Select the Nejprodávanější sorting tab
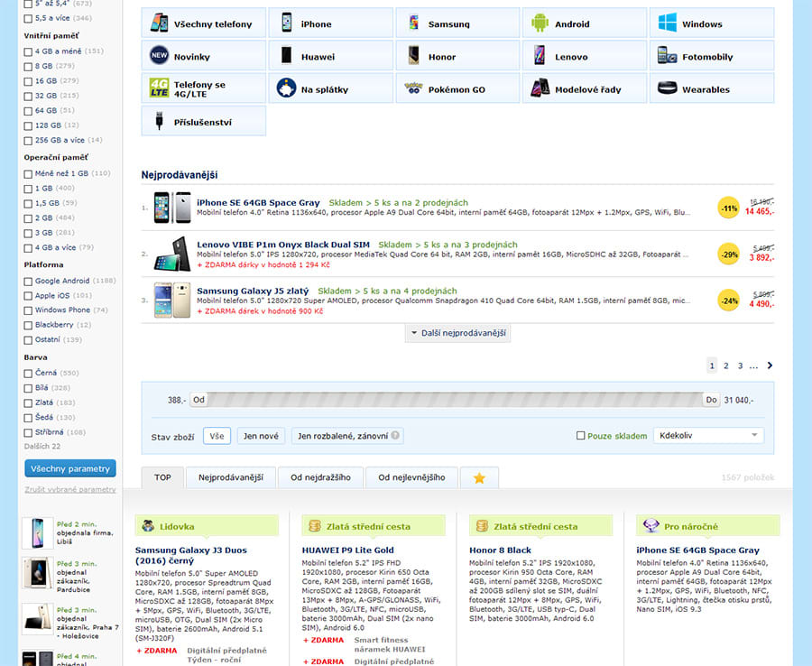The height and width of the screenshot is (666, 812). tap(230, 477)
